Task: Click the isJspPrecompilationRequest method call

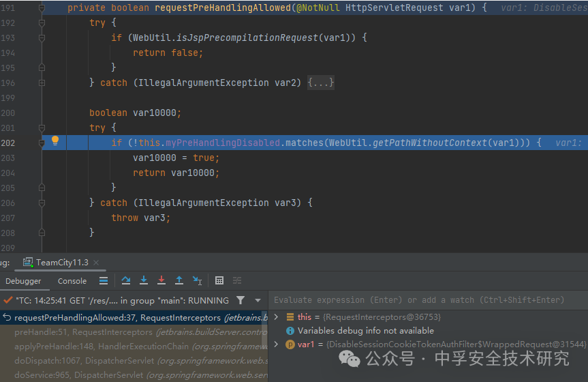Action: pyautogui.click(x=247, y=38)
